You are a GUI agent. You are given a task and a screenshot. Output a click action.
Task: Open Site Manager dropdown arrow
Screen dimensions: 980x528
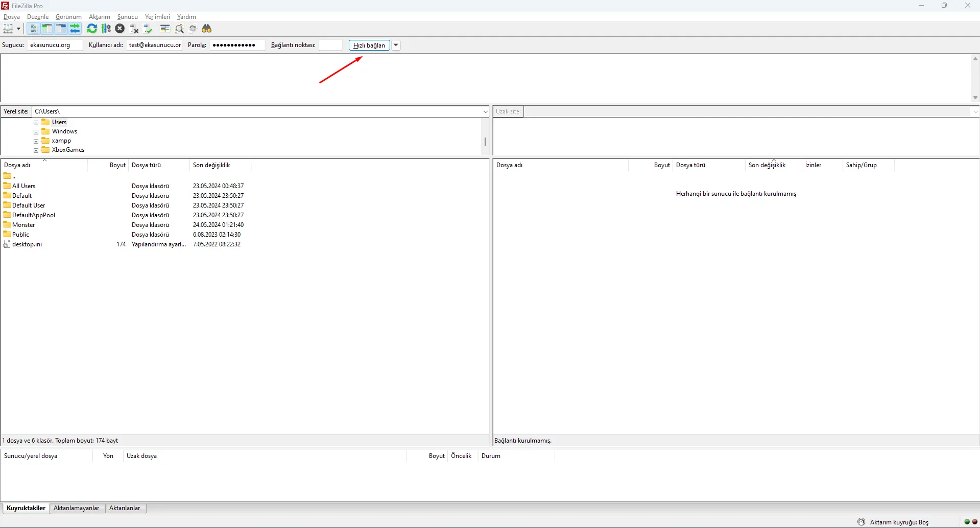18,29
